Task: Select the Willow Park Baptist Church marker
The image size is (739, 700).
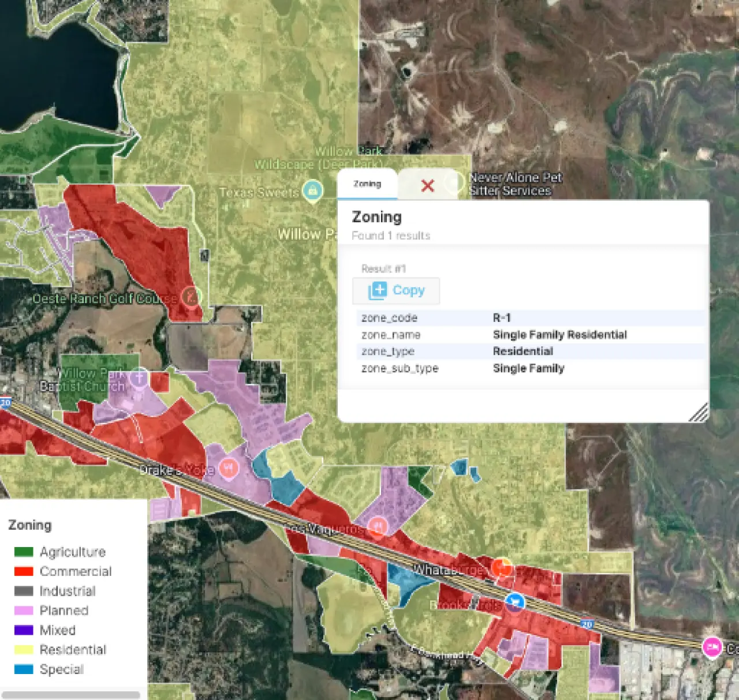Action: (139, 378)
